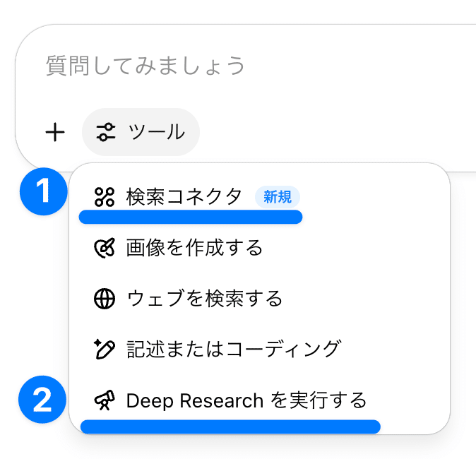The width and height of the screenshot is (476, 459).
Task: Click the 画像を作成する palette icon
Action: point(105,248)
